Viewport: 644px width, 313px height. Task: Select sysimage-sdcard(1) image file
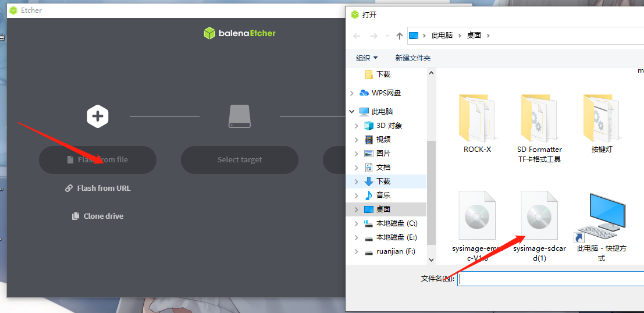pos(539,226)
